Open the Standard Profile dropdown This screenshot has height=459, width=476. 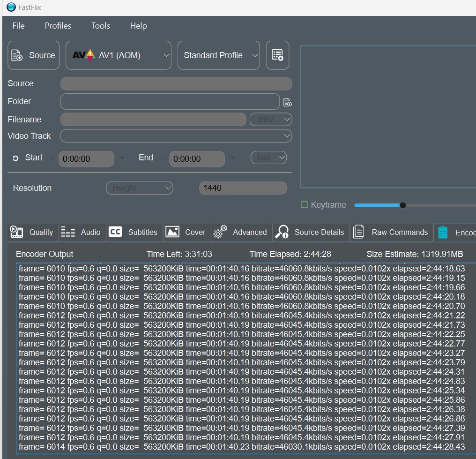point(218,55)
